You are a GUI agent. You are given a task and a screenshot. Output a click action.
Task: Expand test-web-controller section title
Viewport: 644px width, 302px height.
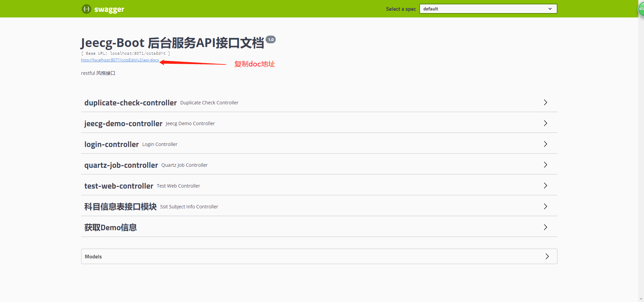[x=119, y=186]
